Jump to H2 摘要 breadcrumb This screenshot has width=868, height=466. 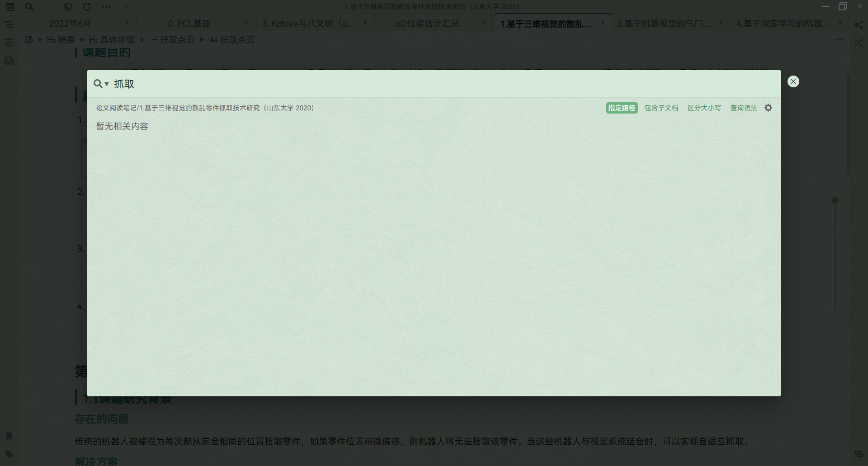pos(61,40)
